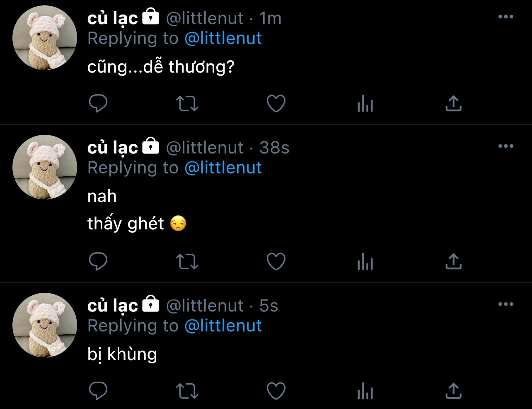This screenshot has height=409, width=532.
Task: Retweet the "nah thấy ghét" tweet
Action: pyautogui.click(x=187, y=262)
